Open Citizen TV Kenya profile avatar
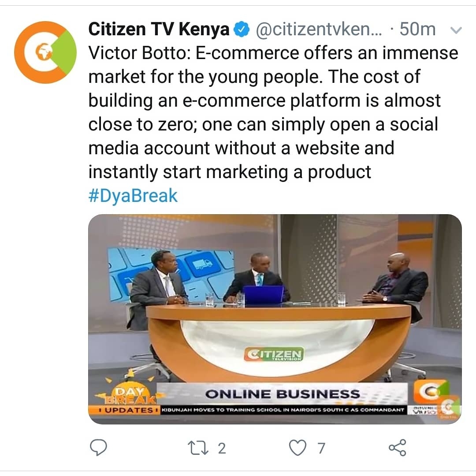This screenshot has height=476, width=476. point(45,52)
